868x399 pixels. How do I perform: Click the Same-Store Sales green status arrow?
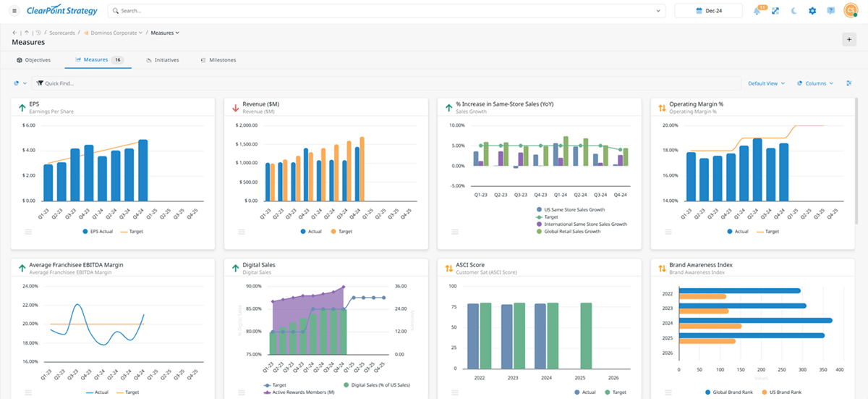[448, 107]
